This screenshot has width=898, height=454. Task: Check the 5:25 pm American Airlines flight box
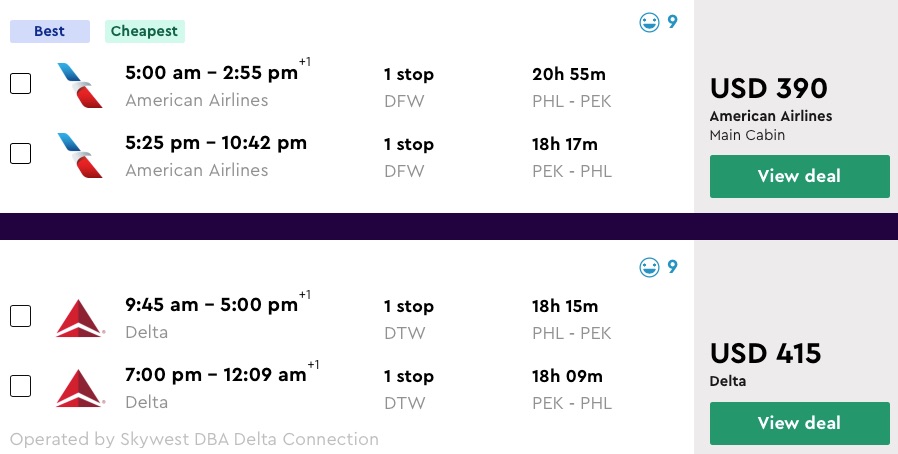[20, 154]
